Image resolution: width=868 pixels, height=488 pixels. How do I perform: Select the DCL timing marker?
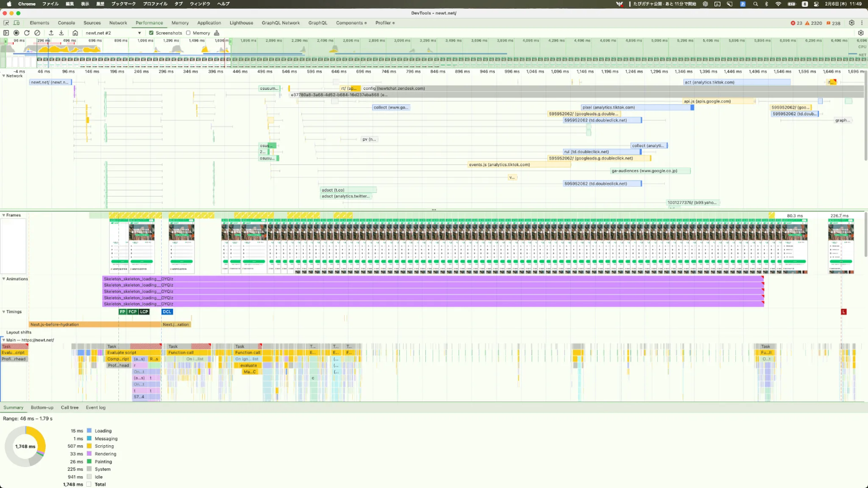coord(167,312)
